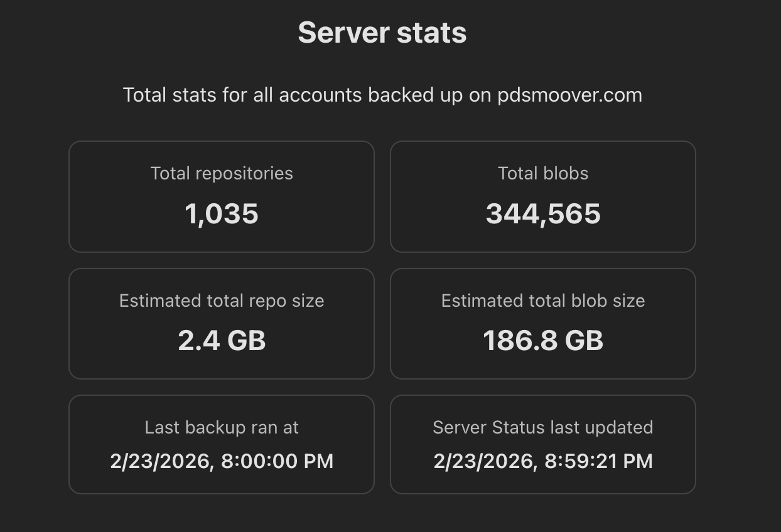Click the pdsmoover.com subtitle text

[382, 95]
